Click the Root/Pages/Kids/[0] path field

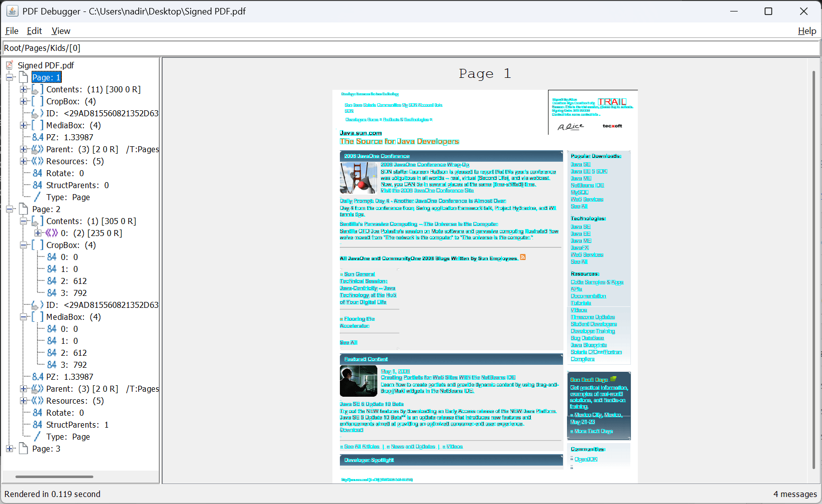(x=411, y=48)
